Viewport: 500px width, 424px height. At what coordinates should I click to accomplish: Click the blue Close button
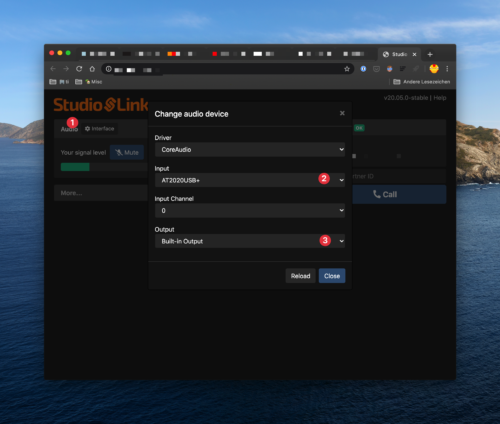332,276
